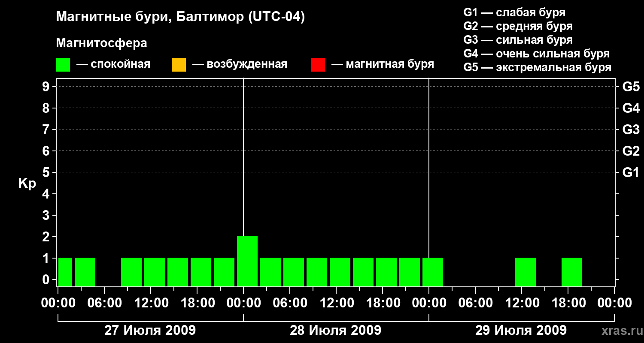Click the Kp=2 bar at midnight 28 July
The width and height of the screenshot is (644, 343).
click(247, 261)
